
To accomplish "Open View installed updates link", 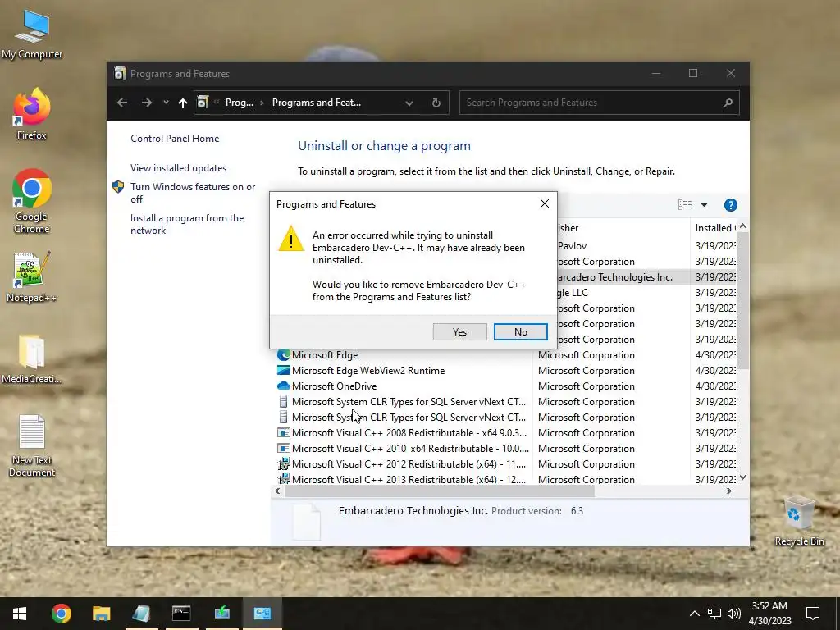I will pyautogui.click(x=178, y=167).
